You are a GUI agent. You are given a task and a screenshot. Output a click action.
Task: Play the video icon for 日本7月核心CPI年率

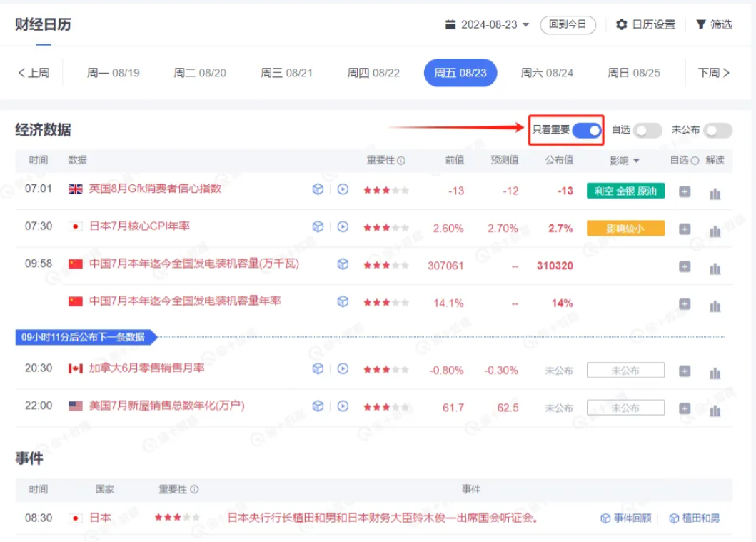coord(342,227)
